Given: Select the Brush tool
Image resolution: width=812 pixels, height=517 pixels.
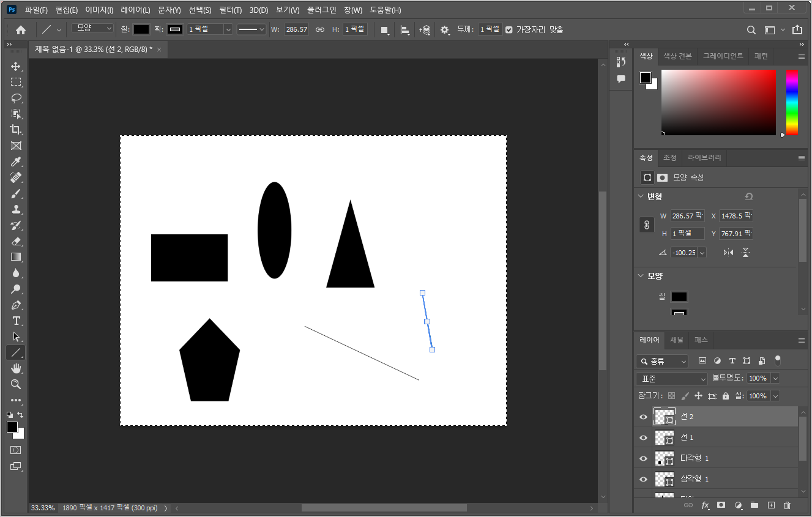Looking at the screenshot, I should [x=16, y=193].
